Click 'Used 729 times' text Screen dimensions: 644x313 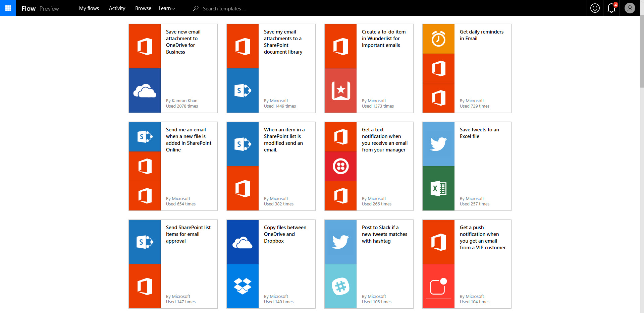pos(474,106)
